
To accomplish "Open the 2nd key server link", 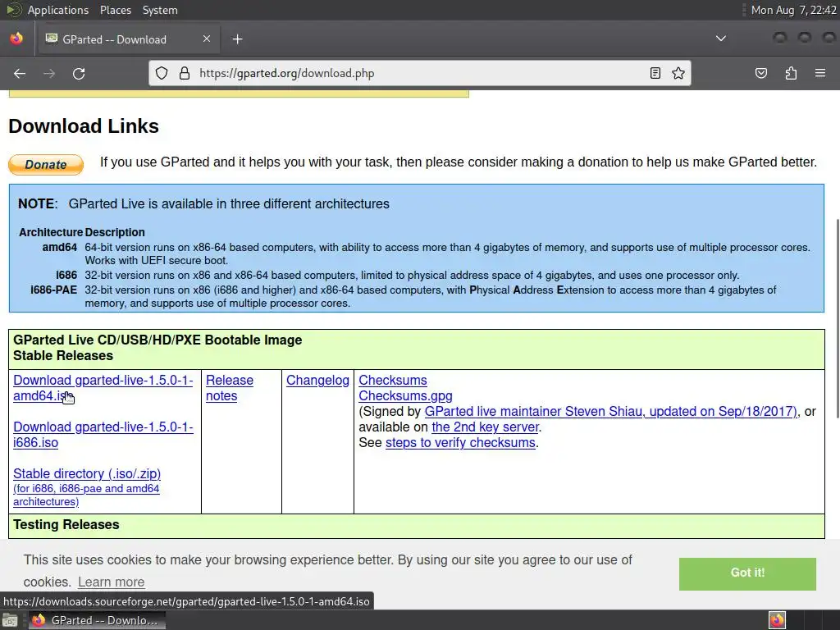I will click(486, 427).
